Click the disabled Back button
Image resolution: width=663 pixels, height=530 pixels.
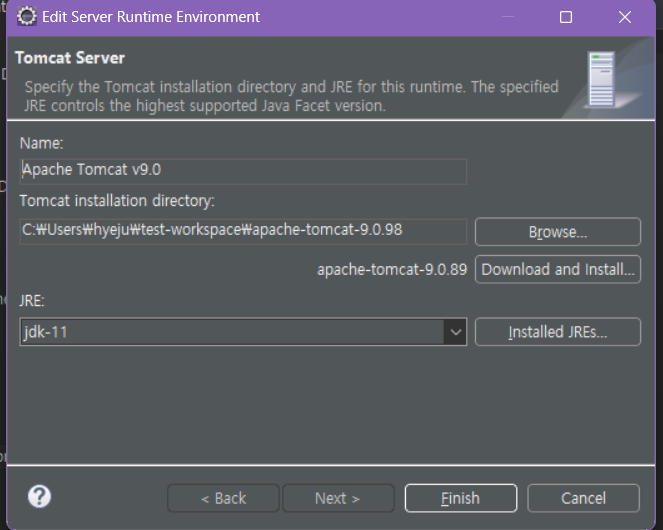[223, 498]
